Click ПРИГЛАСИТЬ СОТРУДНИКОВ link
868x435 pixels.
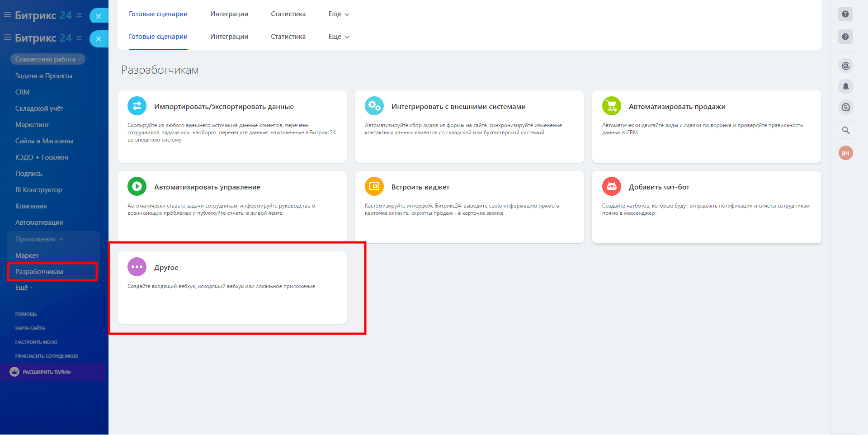[47, 356]
